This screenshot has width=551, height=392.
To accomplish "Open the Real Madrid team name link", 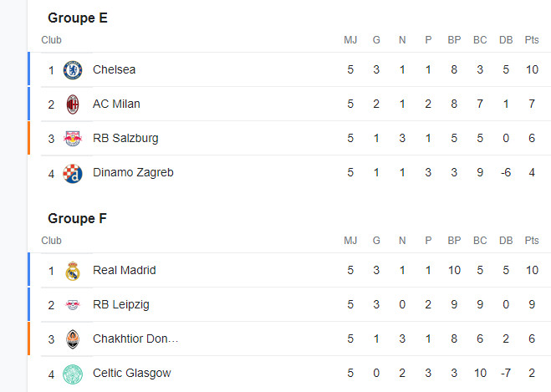I will click(124, 270).
